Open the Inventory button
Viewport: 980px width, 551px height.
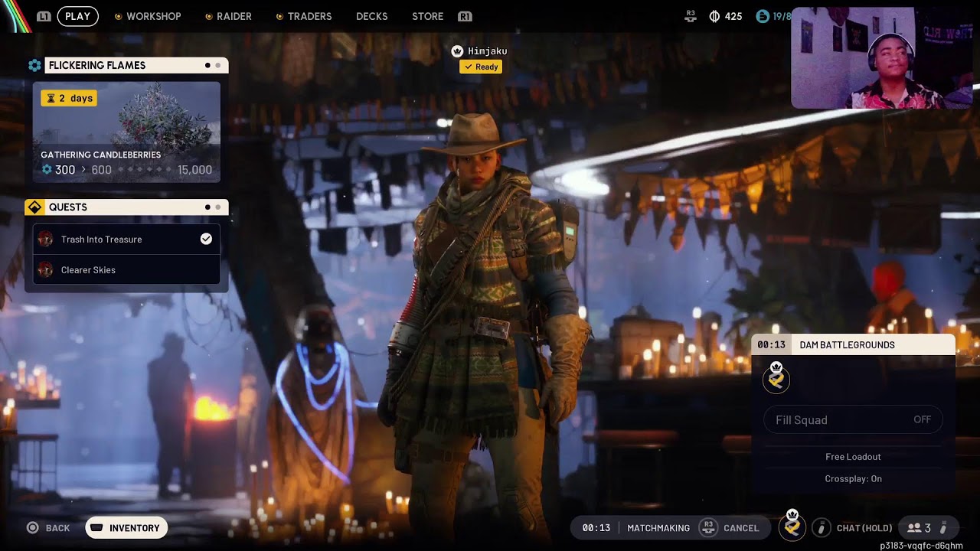(x=126, y=528)
